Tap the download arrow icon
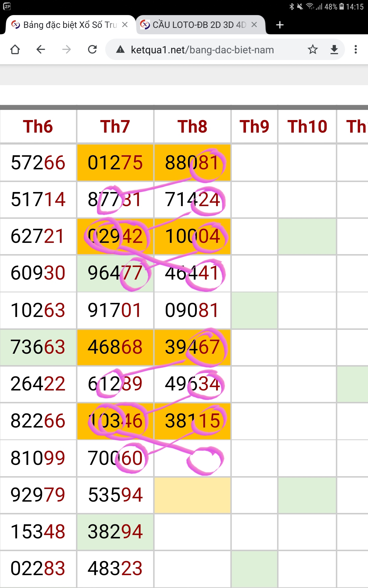The width and height of the screenshot is (368, 588). [334, 49]
